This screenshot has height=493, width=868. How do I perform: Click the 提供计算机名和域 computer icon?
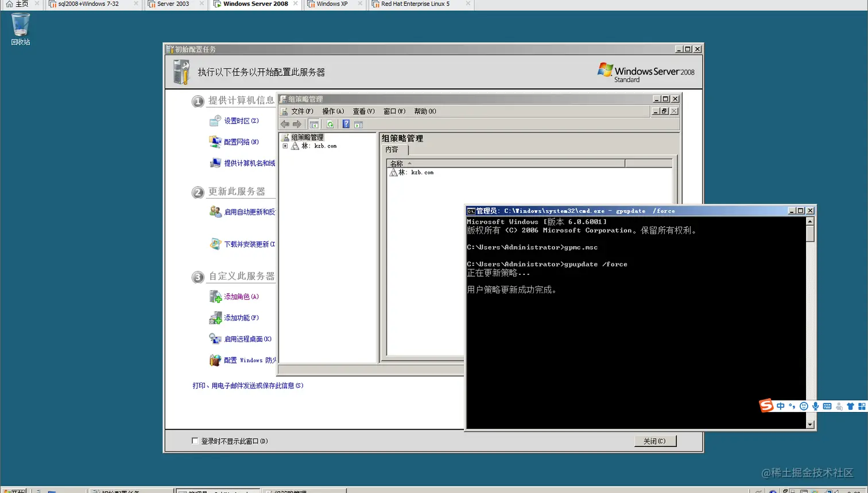pyautogui.click(x=215, y=163)
